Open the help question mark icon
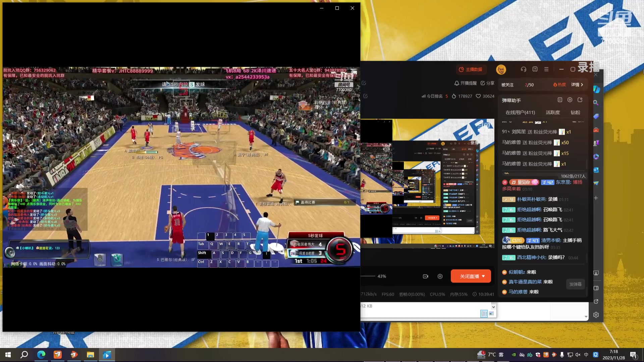The height and width of the screenshot is (362, 644). pyautogui.click(x=535, y=69)
